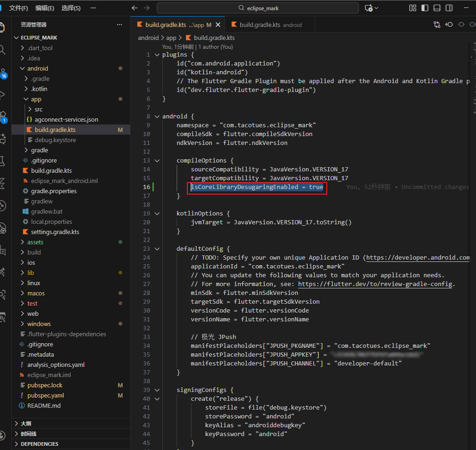Open the 文件(F) menu
Viewport: 476px width, 450px height.
point(18,8)
